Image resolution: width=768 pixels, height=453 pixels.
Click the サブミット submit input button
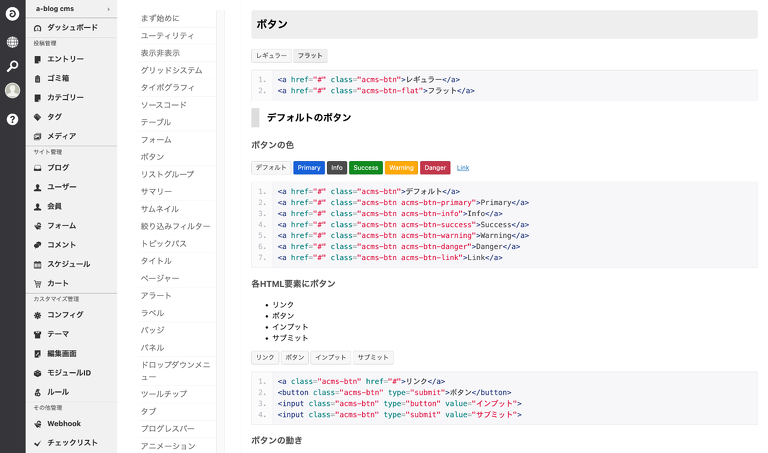(374, 357)
